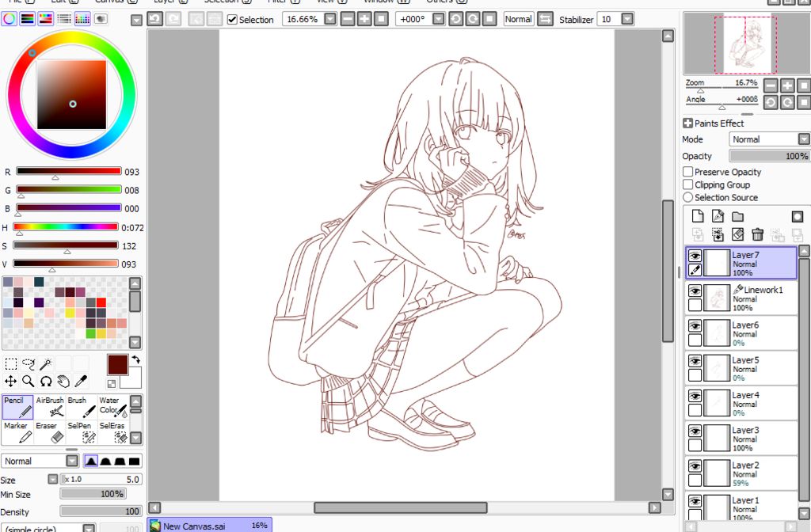Select the Water Color tool
811x532 pixels.
coord(112,407)
